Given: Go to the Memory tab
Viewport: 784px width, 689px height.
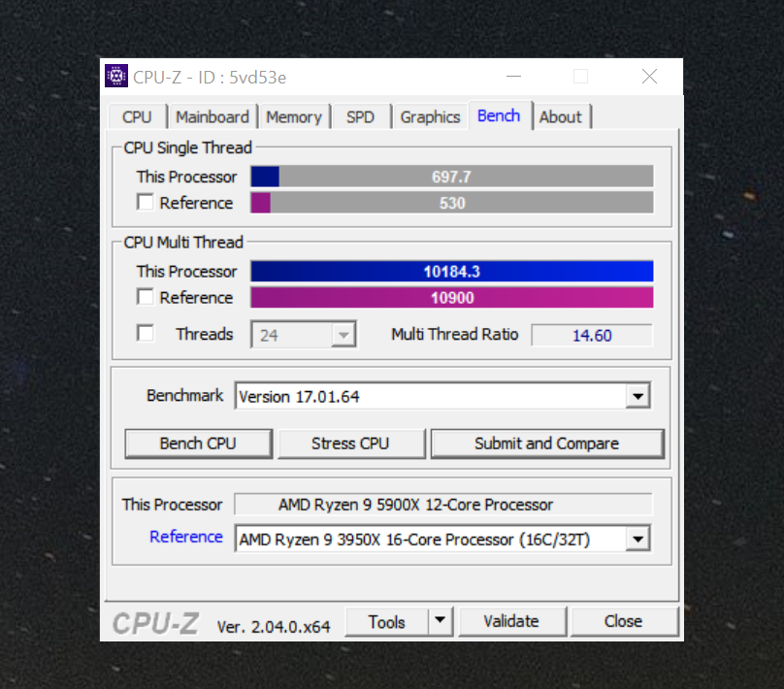Looking at the screenshot, I should (294, 117).
